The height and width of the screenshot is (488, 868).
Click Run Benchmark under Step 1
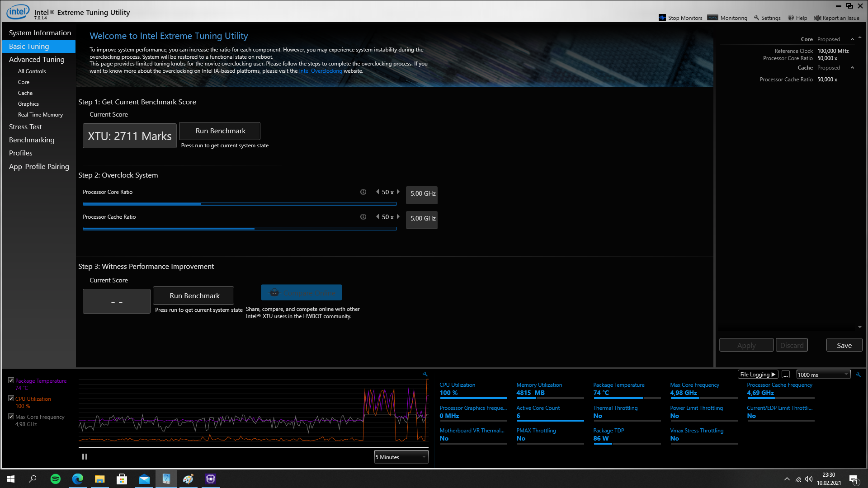tap(220, 131)
